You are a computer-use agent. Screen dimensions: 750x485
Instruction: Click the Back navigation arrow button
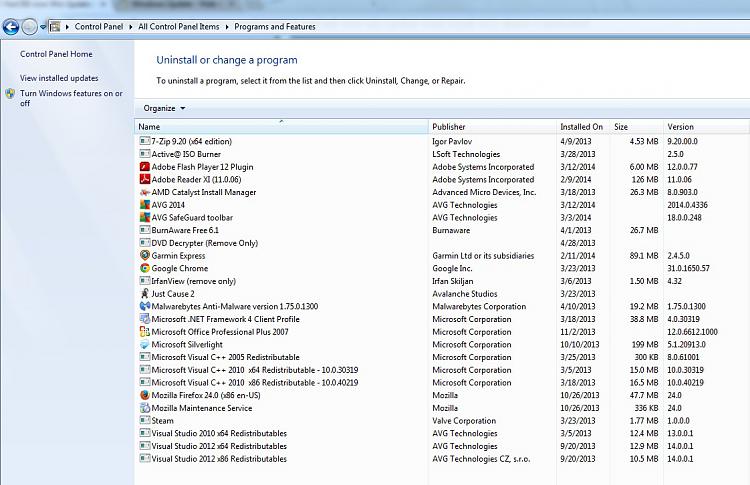pyautogui.click(x=11, y=27)
